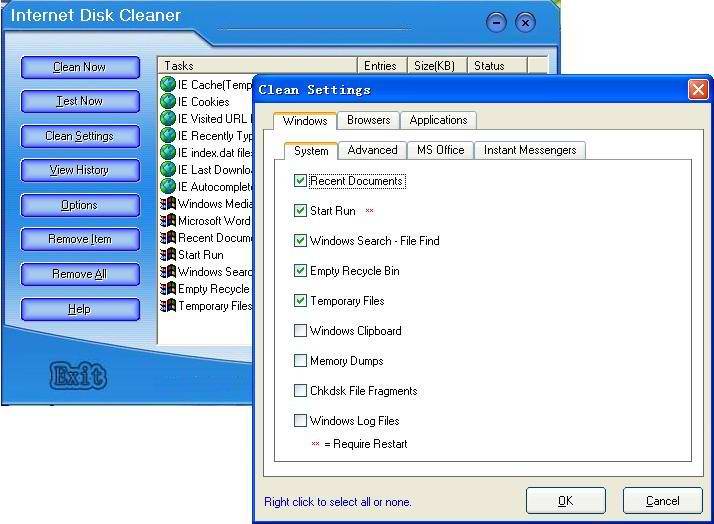Click the IE Autocomplete globe icon

pyautogui.click(x=168, y=187)
